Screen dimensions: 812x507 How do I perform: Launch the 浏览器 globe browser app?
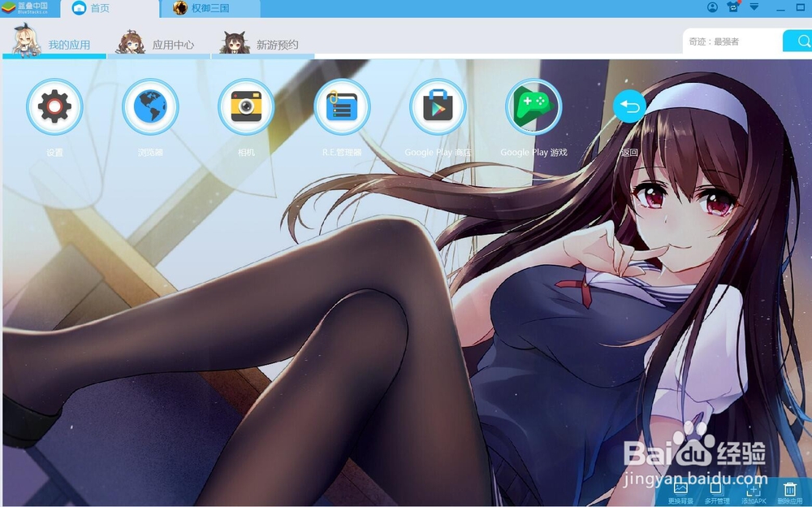tap(150, 106)
